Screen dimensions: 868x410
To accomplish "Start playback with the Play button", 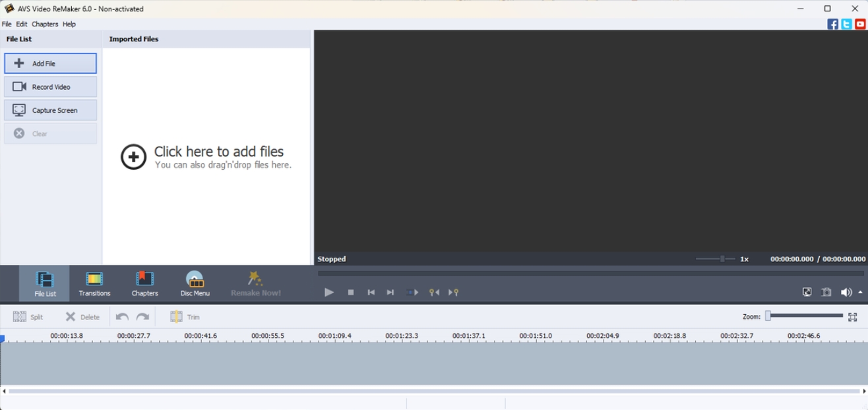I will click(x=329, y=292).
